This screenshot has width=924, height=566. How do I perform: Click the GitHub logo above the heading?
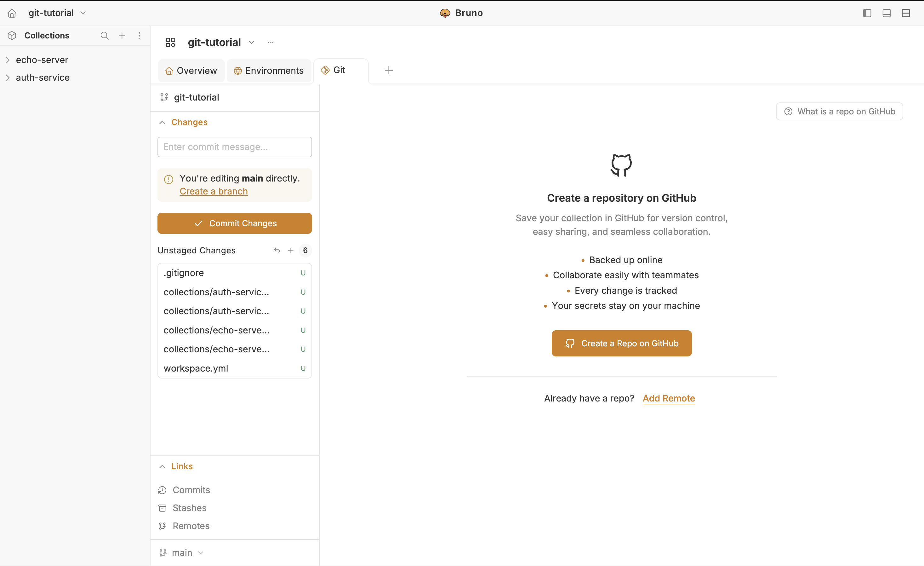click(621, 165)
